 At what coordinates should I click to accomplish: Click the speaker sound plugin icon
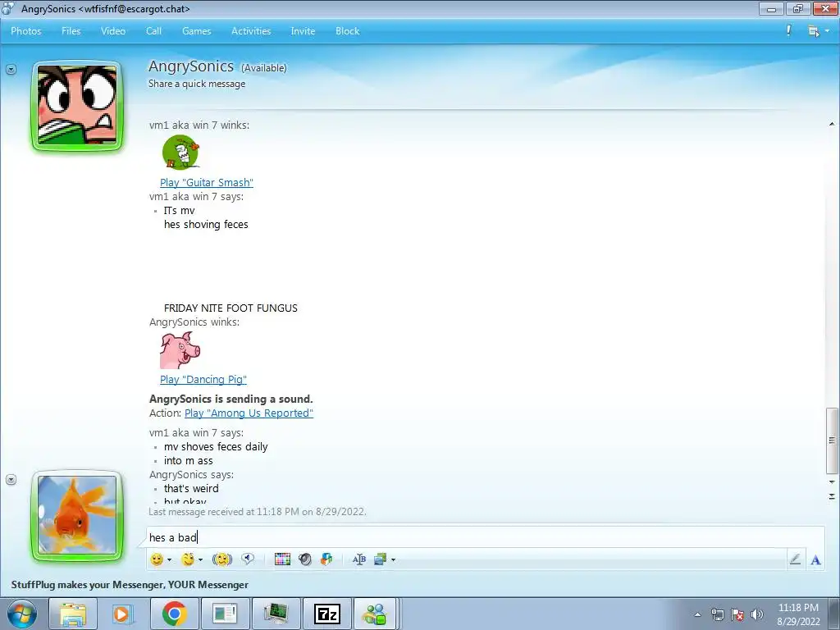[305, 559]
